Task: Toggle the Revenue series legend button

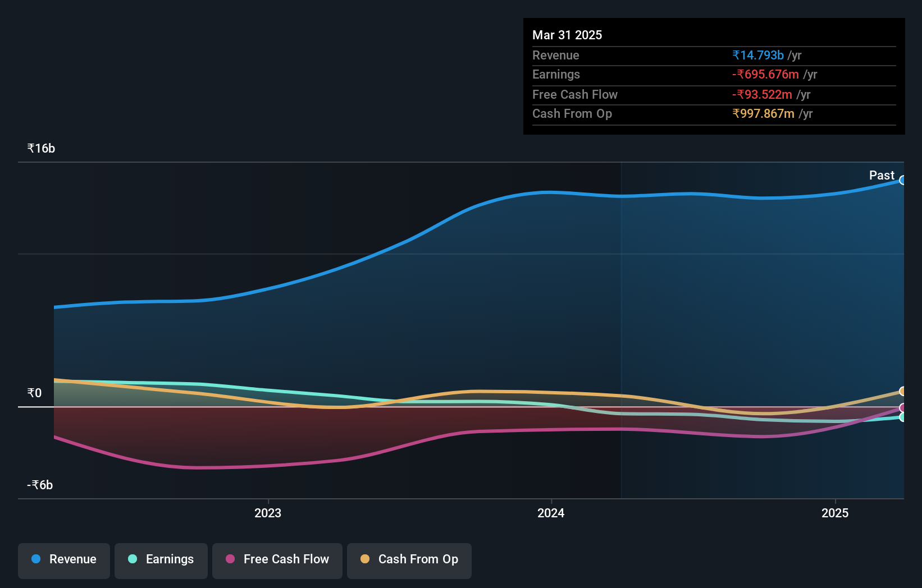Action: click(64, 561)
